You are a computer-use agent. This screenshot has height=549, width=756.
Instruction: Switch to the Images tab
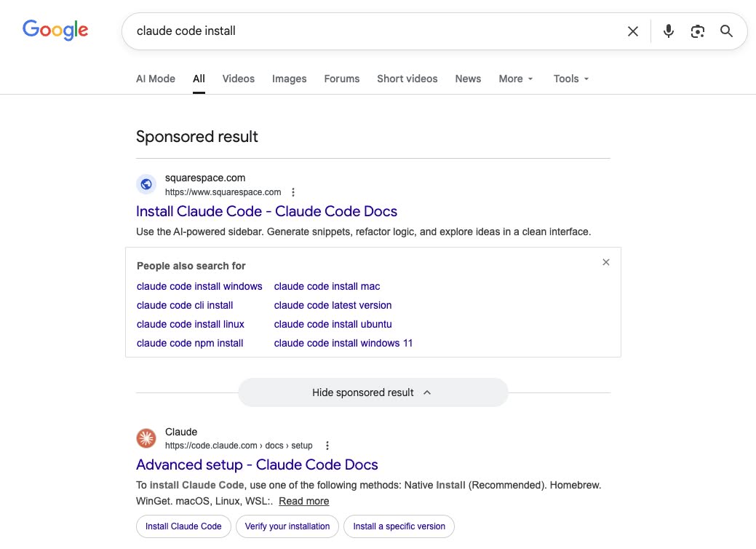(289, 79)
